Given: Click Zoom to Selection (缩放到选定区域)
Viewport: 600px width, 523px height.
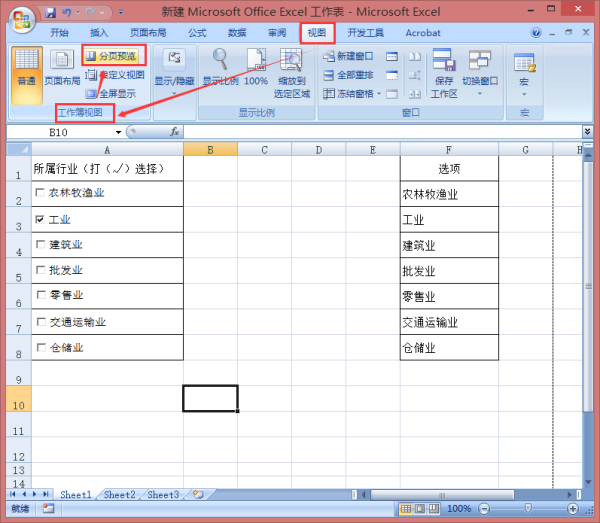Looking at the screenshot, I should pyautogui.click(x=292, y=73).
